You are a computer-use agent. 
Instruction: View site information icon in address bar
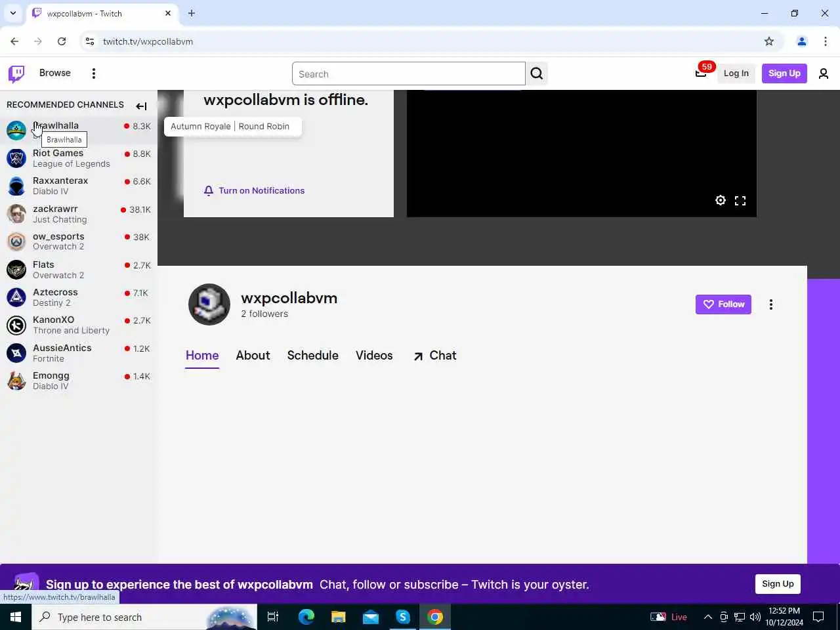pyautogui.click(x=90, y=41)
